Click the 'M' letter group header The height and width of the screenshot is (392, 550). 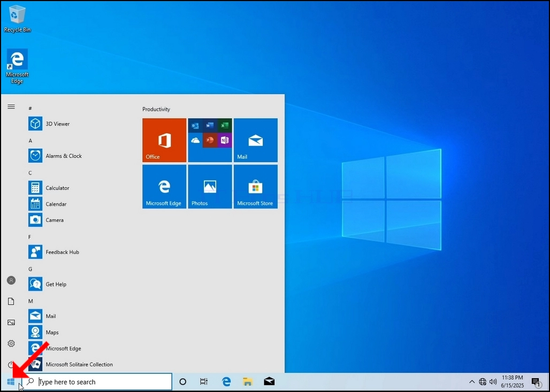click(30, 301)
